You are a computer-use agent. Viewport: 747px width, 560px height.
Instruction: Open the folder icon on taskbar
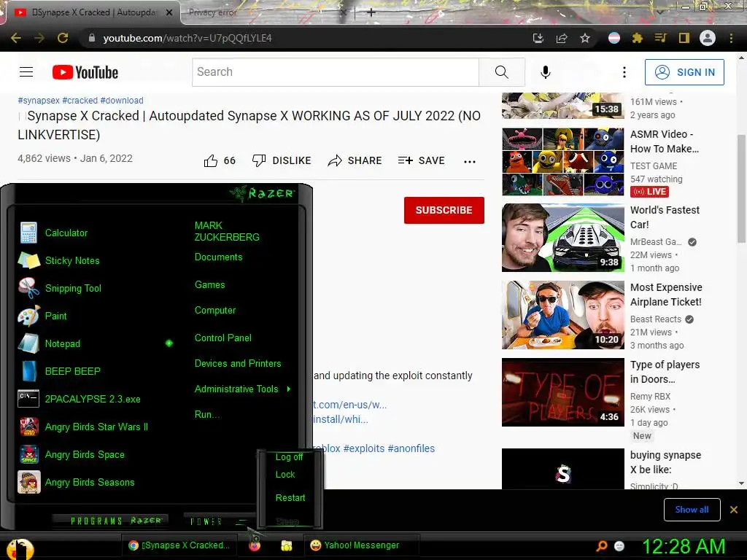(286, 545)
